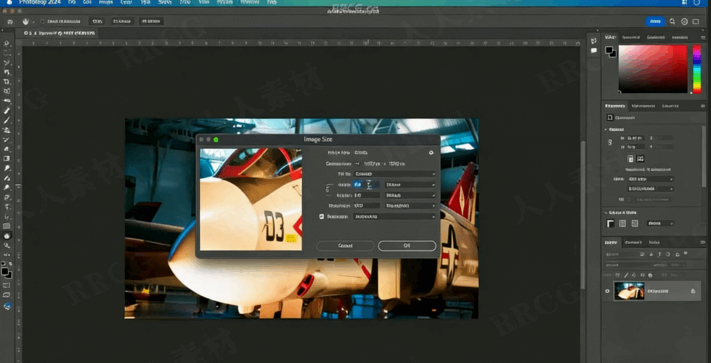This screenshot has width=711, height=363.
Task: Open the workspace switcher icon top right
Action: (696, 21)
